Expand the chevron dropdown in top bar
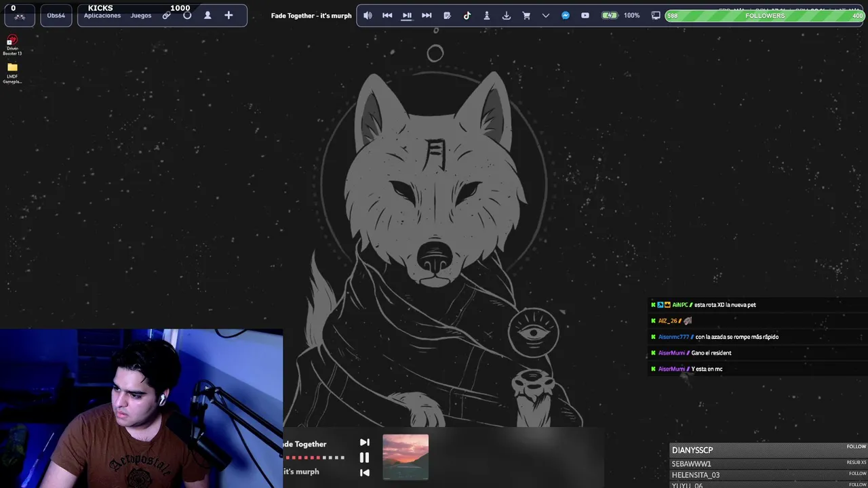868x488 pixels. pos(546,16)
